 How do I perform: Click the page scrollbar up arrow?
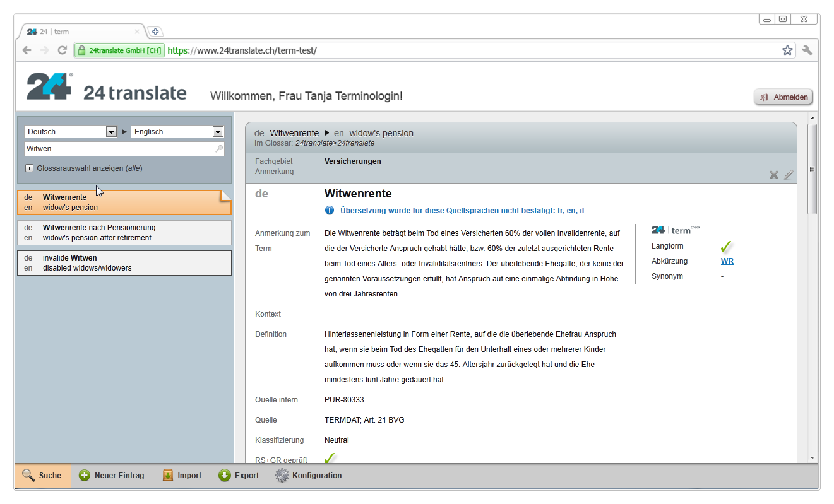(813, 118)
